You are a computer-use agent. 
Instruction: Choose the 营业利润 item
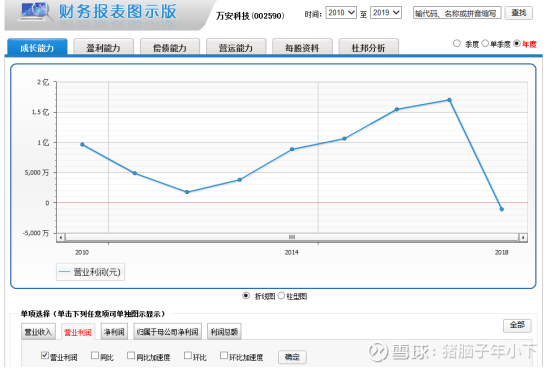click(x=78, y=332)
